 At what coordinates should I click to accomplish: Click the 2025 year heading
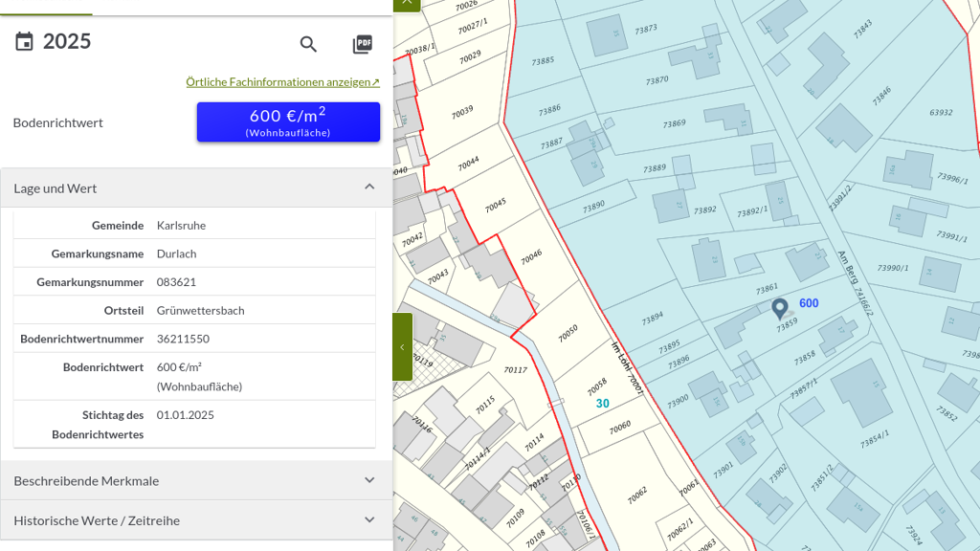[x=67, y=41]
